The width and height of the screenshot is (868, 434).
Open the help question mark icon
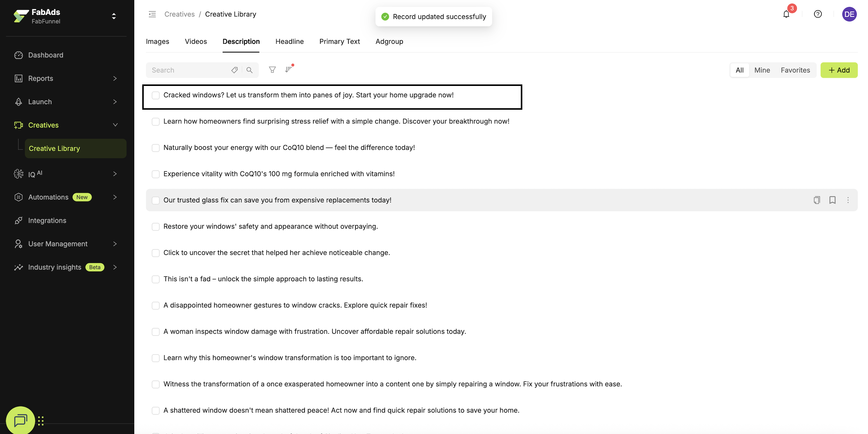point(817,14)
